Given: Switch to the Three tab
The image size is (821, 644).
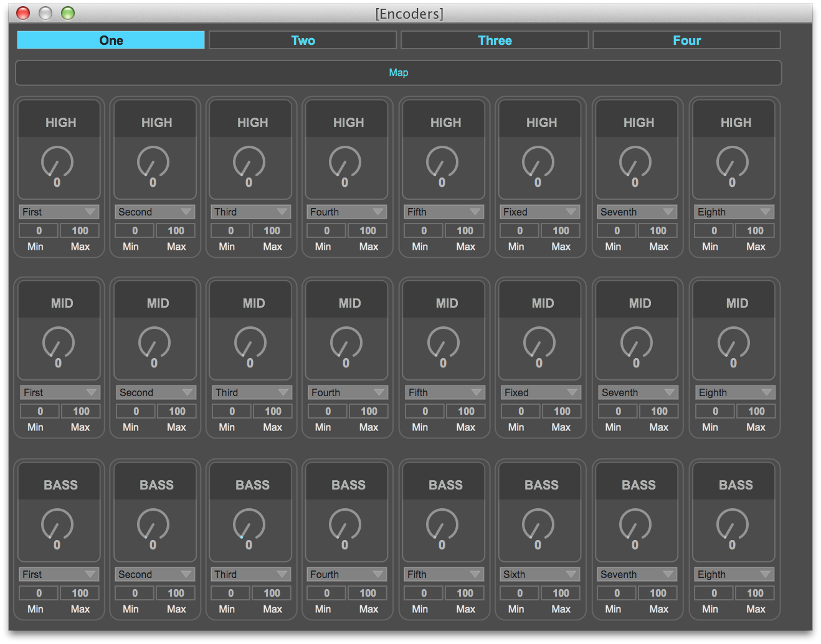Looking at the screenshot, I should pyautogui.click(x=495, y=40).
